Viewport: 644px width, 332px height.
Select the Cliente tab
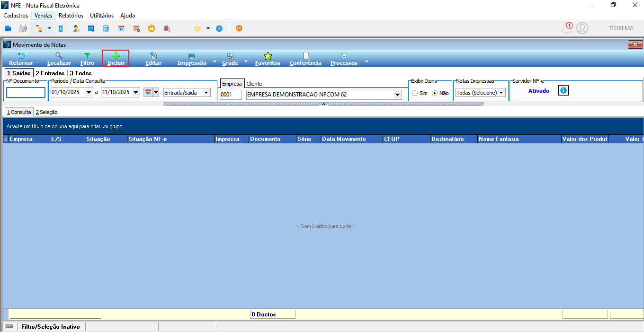(254, 84)
